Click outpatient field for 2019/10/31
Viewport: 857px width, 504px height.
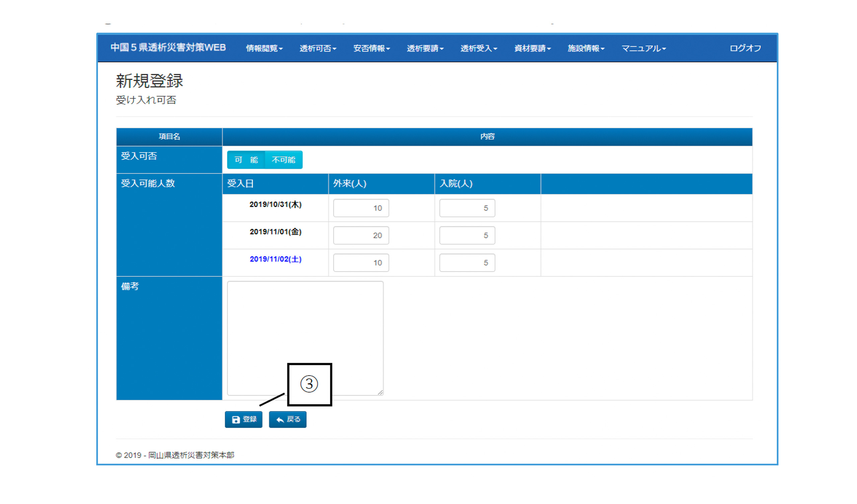tap(361, 208)
